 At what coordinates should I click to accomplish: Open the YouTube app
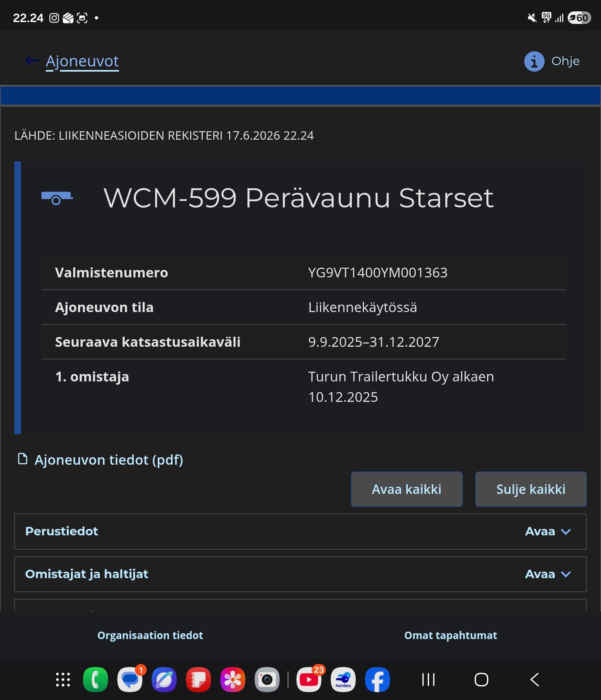(309, 680)
